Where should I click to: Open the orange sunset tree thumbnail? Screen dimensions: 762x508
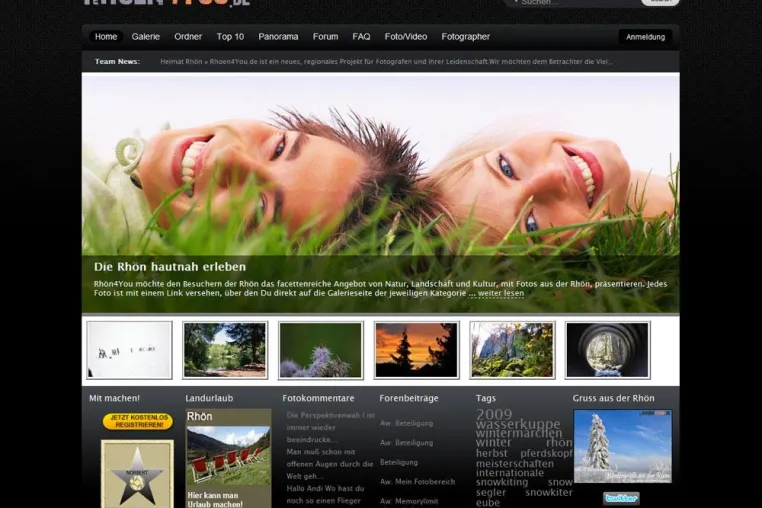tap(416, 350)
